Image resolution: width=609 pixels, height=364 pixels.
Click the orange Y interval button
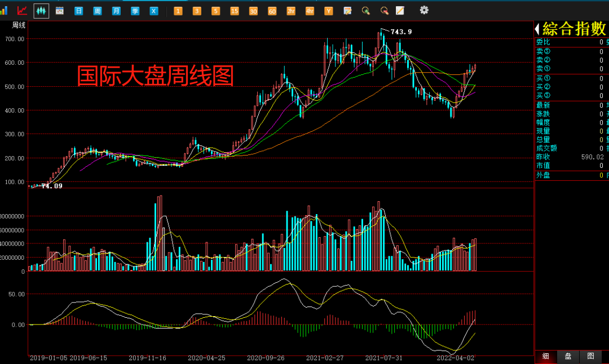(329, 11)
